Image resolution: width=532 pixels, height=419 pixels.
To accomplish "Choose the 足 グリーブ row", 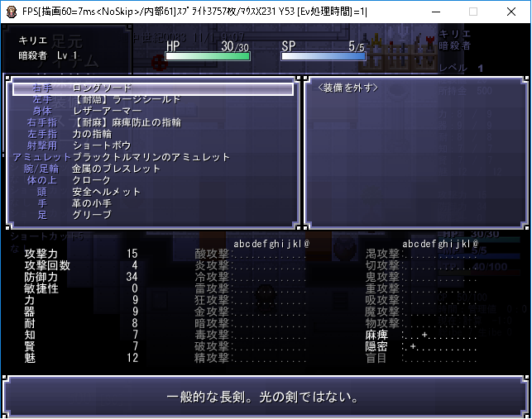I will (153, 215).
